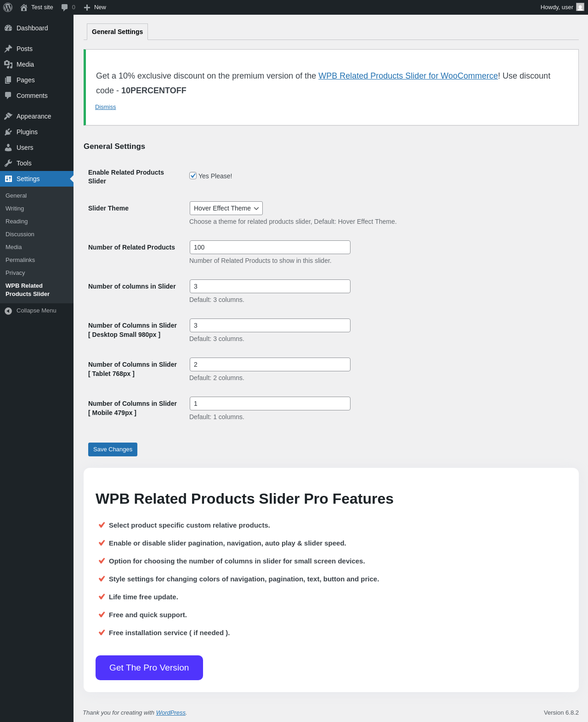Image resolution: width=588 pixels, height=722 pixels.
Task: Follow the WordPress footer link
Action: 171,713
